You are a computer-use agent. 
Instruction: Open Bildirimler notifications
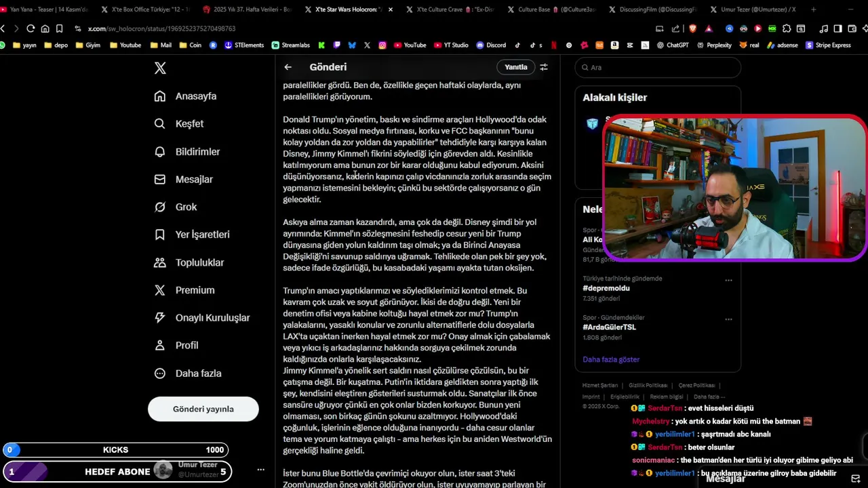pyautogui.click(x=187, y=152)
